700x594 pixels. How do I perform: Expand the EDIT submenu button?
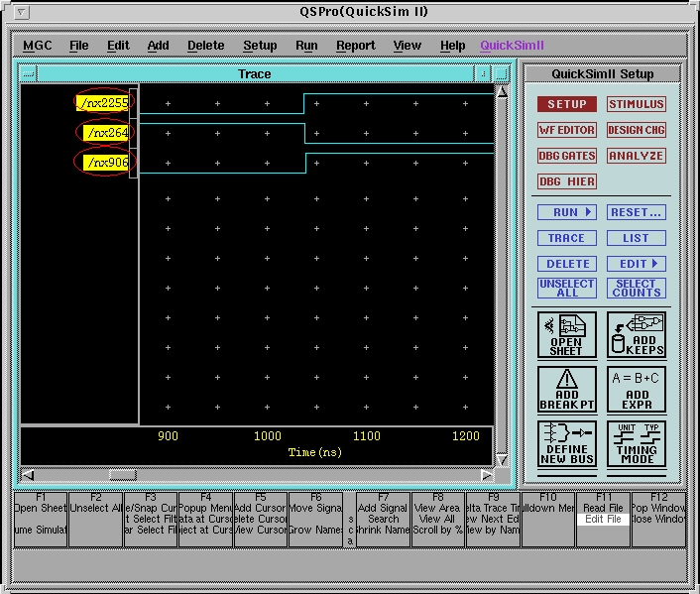tap(636, 264)
